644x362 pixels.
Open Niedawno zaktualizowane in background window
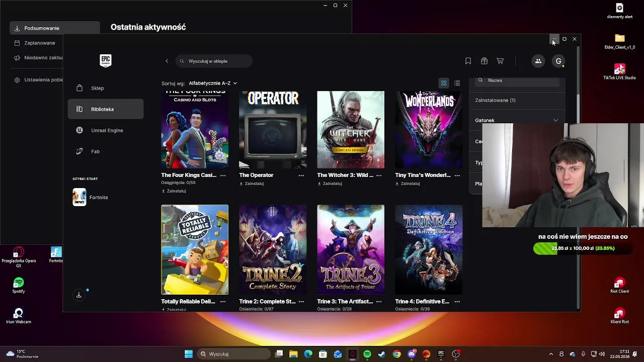coord(36,58)
